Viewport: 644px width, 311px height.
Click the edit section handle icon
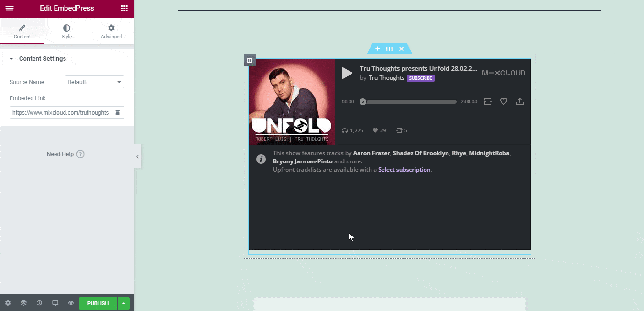pyautogui.click(x=389, y=49)
